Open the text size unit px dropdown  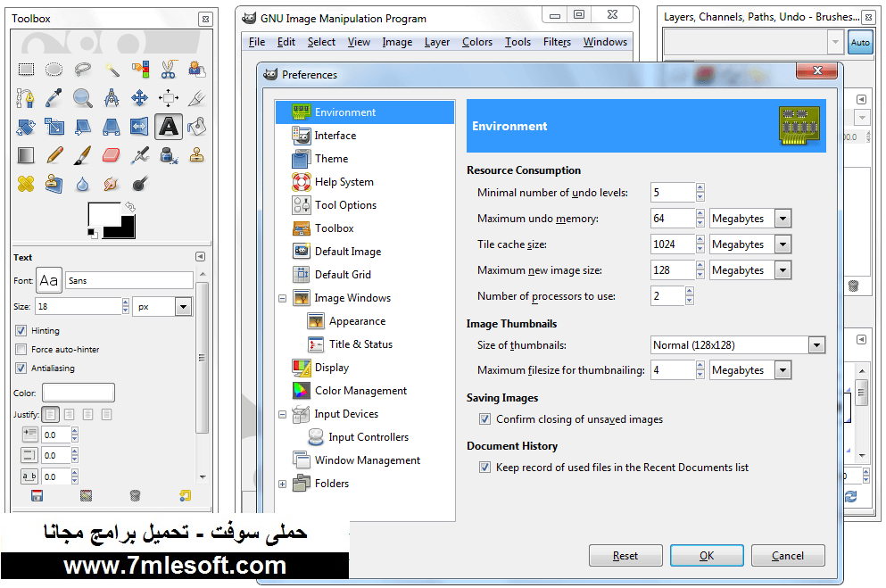point(183,307)
